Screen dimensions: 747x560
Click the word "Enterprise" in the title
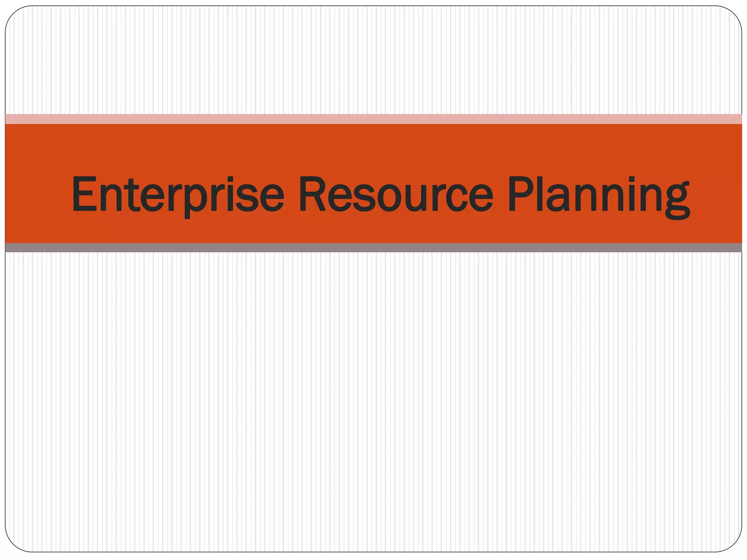(178, 194)
